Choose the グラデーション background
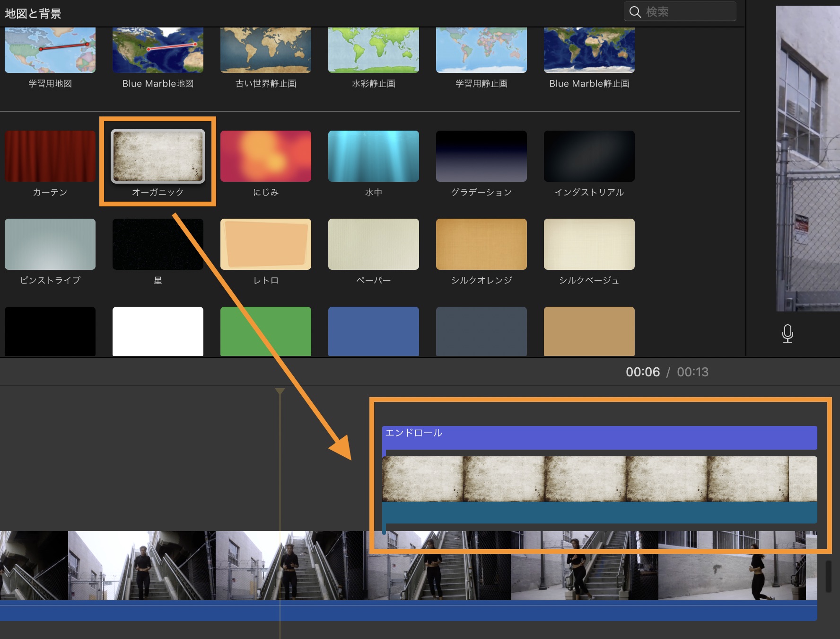The height and width of the screenshot is (639, 840). (481, 156)
